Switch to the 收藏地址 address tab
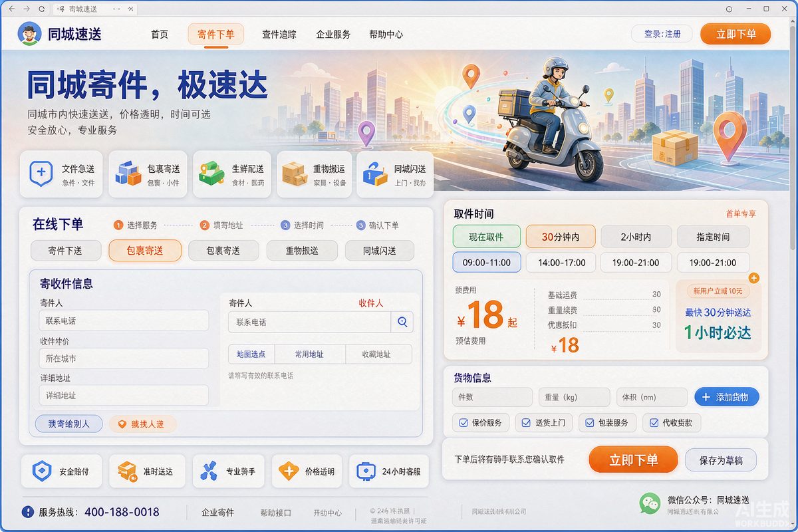The width and height of the screenshot is (798, 532). click(377, 354)
